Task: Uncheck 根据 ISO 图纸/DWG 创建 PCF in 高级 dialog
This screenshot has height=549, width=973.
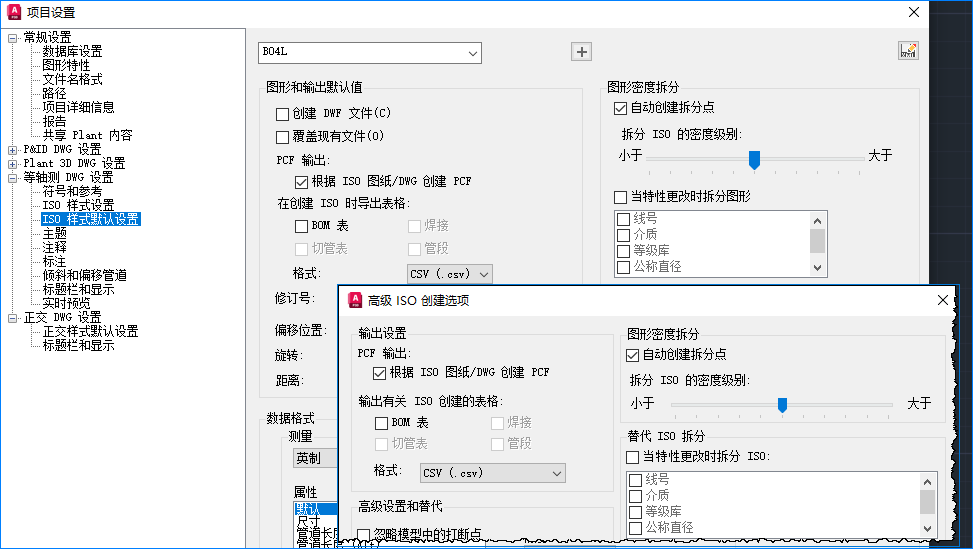Action: (x=379, y=373)
